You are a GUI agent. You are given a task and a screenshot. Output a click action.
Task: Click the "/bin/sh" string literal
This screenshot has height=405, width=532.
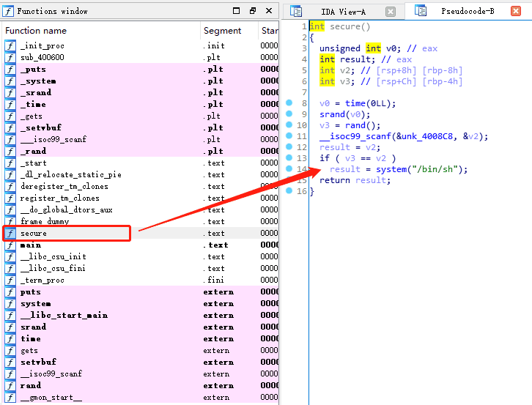click(435, 169)
